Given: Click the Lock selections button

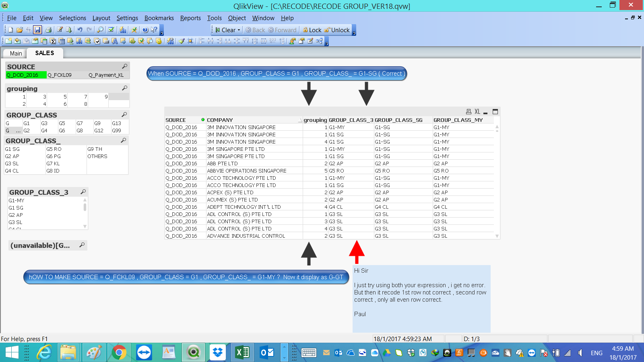Looking at the screenshot, I should (312, 30).
